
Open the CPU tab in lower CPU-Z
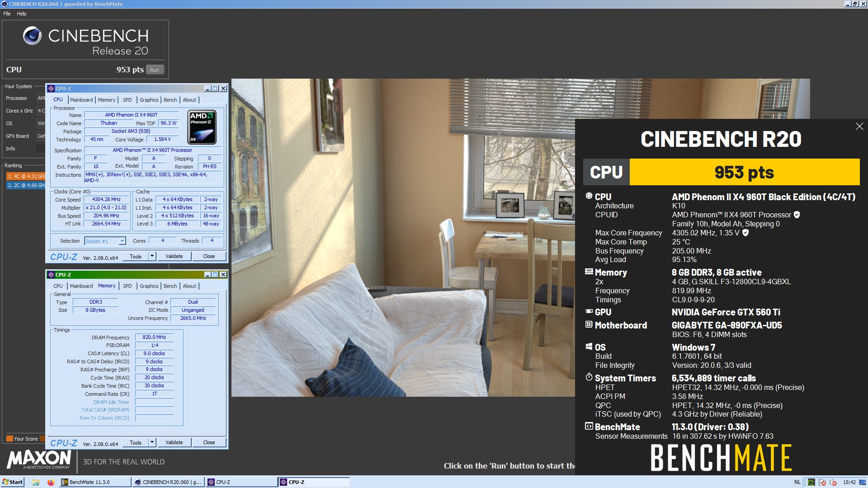58,286
